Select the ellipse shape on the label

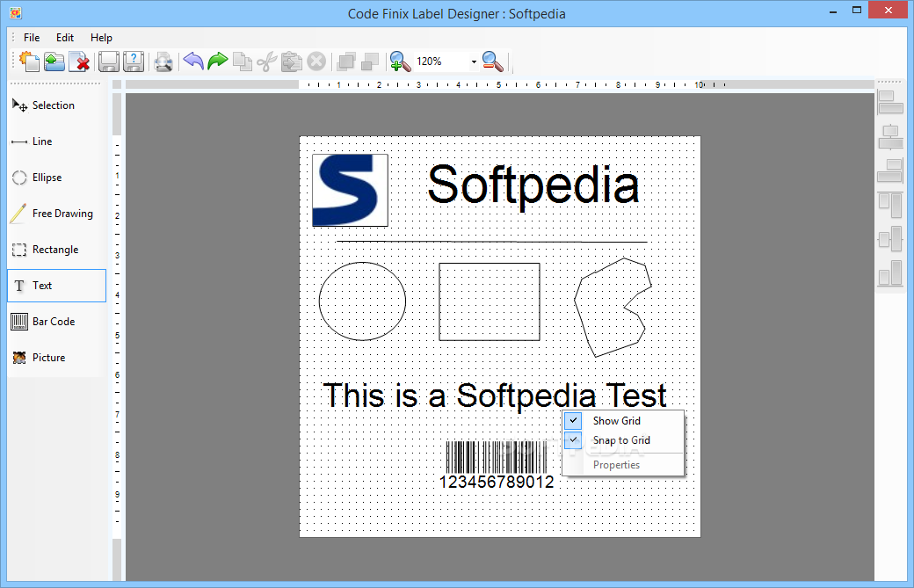(363, 301)
